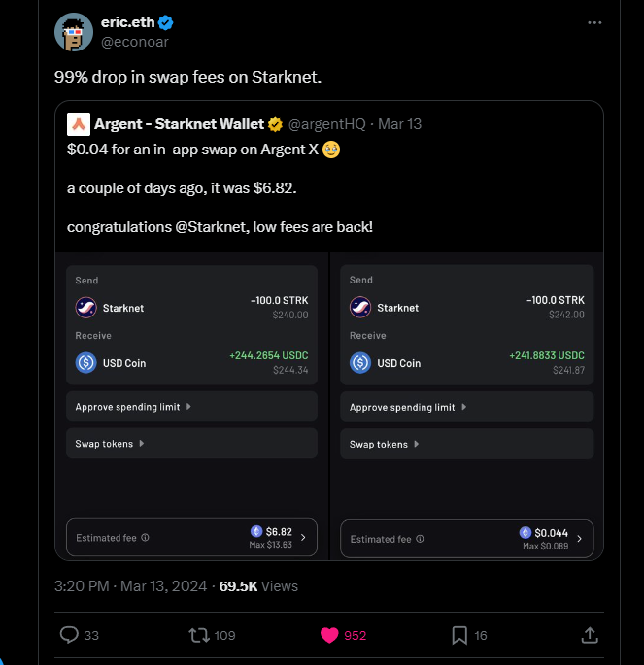
Task: Open the three-dot more options menu
Action: tap(594, 22)
